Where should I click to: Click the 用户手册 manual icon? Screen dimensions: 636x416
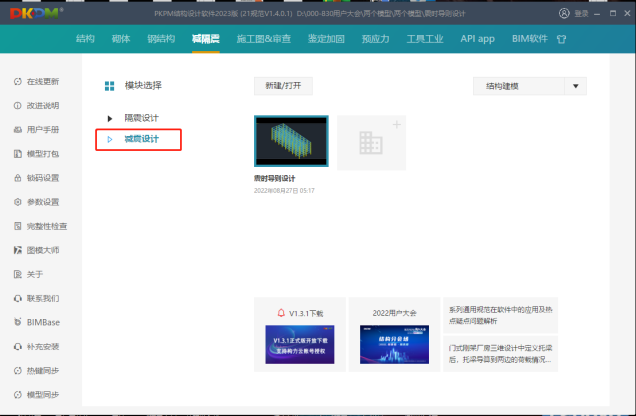click(x=17, y=130)
